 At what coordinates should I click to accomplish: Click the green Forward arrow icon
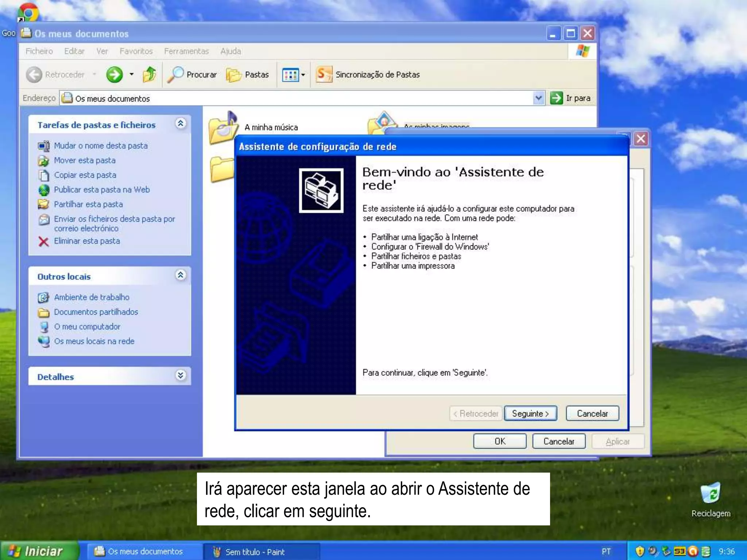114,75
